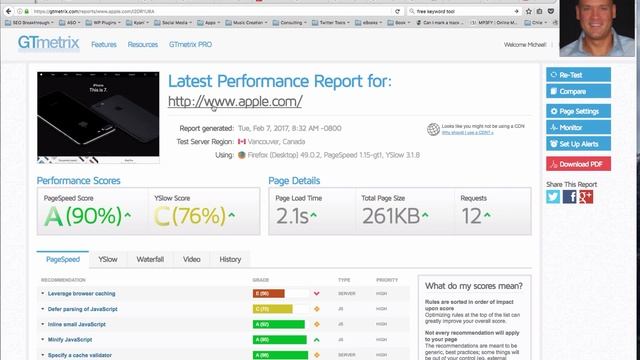Click the Requests trend arrow
This screenshot has height=360, width=640.
[x=487, y=215]
